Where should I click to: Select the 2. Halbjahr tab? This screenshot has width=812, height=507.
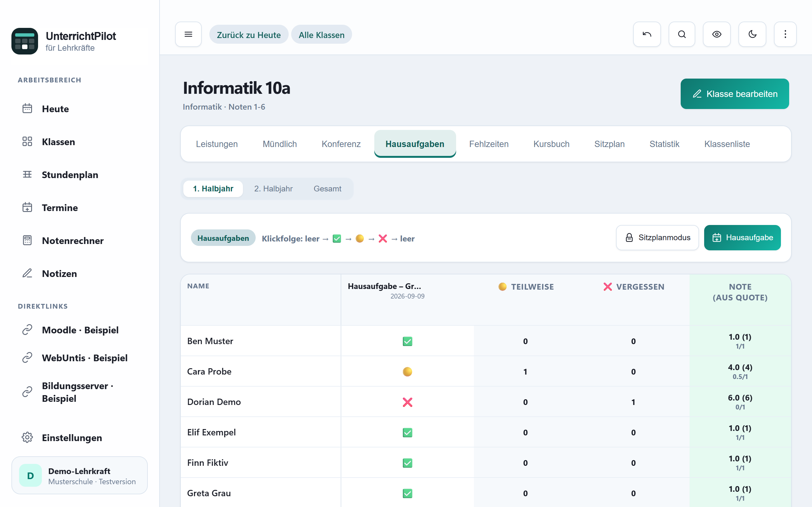(273, 189)
